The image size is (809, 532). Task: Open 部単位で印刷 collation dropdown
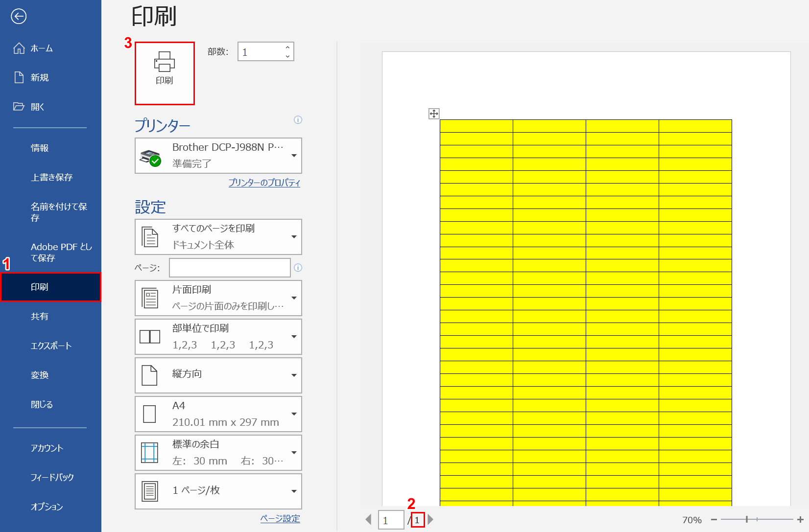click(x=218, y=337)
